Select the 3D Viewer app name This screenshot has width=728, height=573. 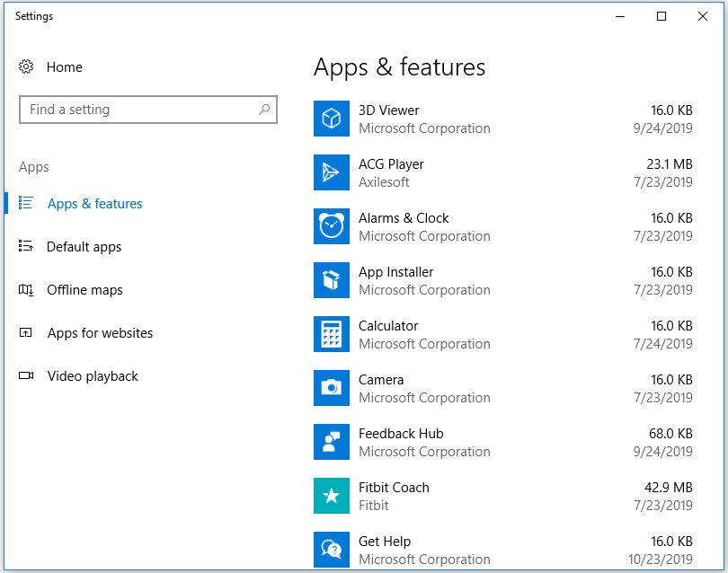[x=388, y=110]
